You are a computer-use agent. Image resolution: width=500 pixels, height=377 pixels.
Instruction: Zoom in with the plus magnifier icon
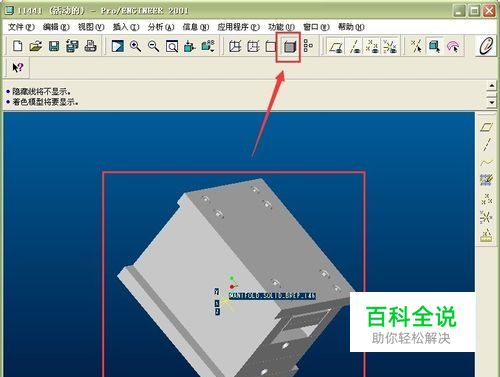[x=135, y=46]
